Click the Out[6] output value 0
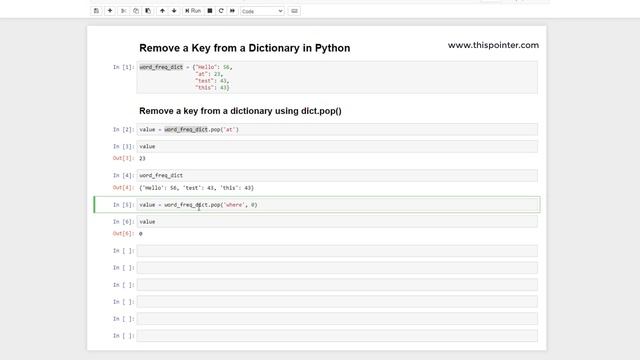640x360 pixels. click(x=140, y=233)
